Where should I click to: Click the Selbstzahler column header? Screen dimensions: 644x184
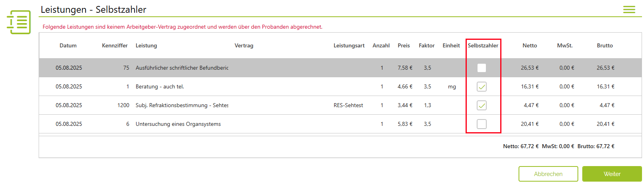pos(483,46)
